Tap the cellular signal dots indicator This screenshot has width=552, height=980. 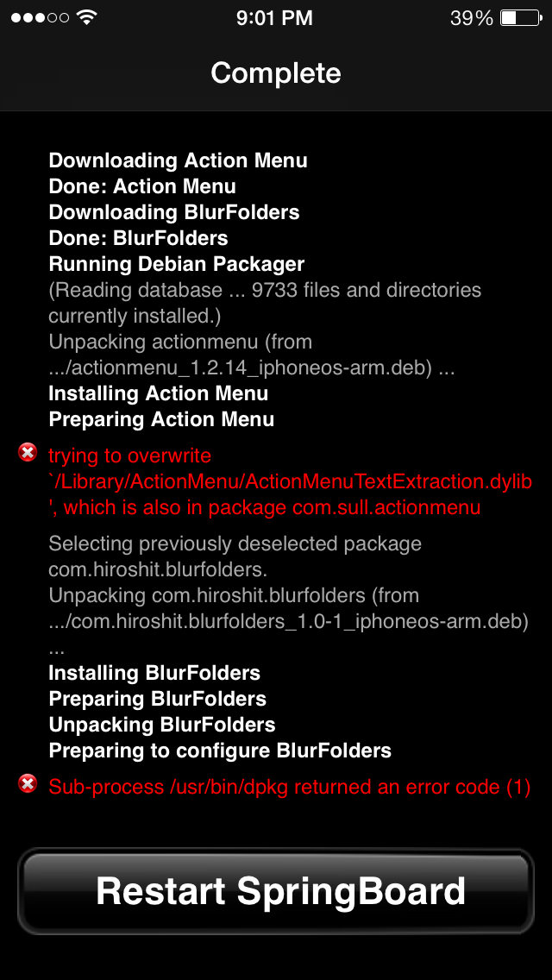(40, 17)
